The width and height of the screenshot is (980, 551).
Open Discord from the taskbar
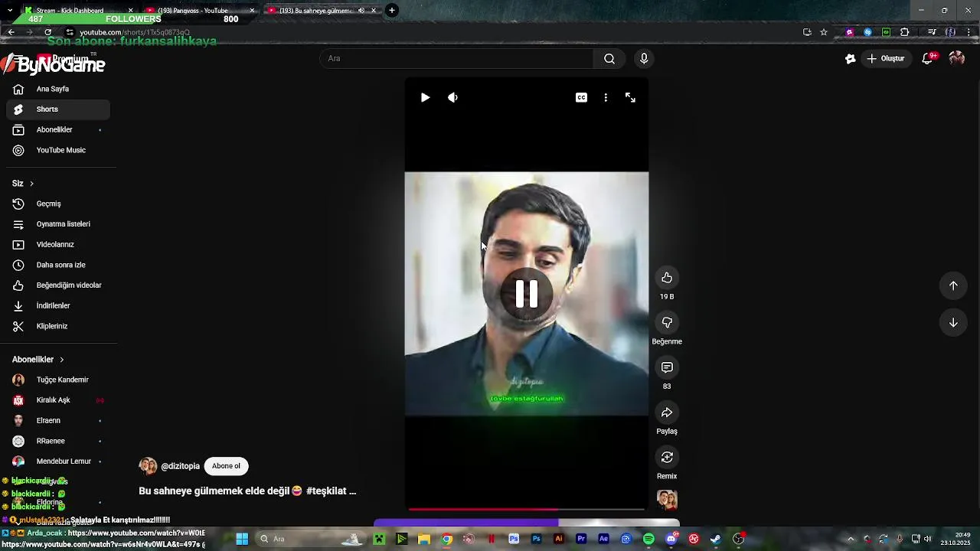click(671, 539)
